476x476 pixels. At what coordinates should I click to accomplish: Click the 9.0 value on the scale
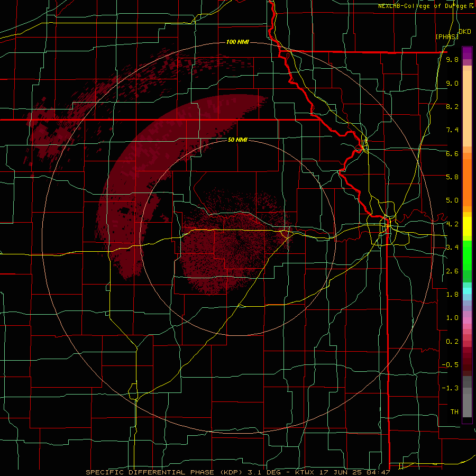tap(452, 83)
